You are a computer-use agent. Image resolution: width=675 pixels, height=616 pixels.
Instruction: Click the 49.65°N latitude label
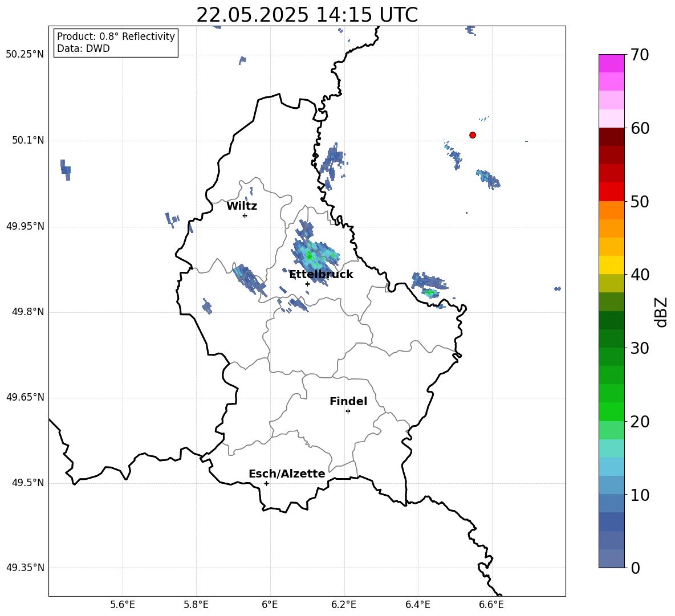point(25,397)
